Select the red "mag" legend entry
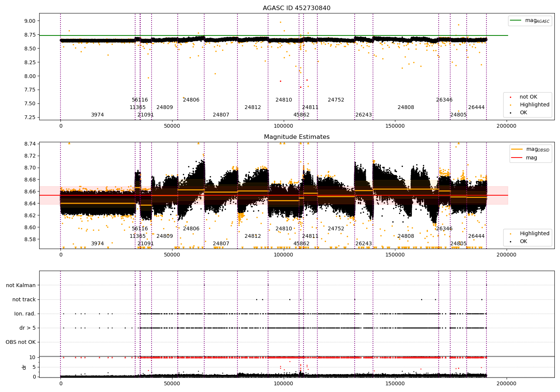The height and width of the screenshot is (392, 560). 525,158
